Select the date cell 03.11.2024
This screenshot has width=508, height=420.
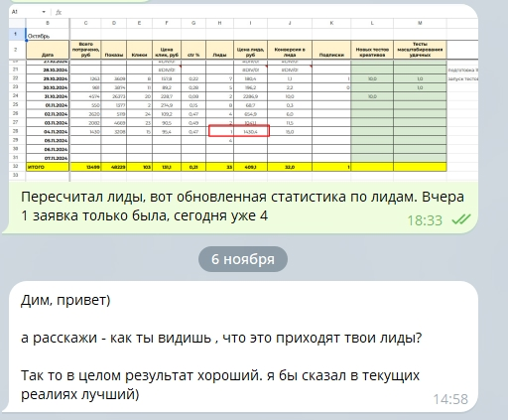48,123
